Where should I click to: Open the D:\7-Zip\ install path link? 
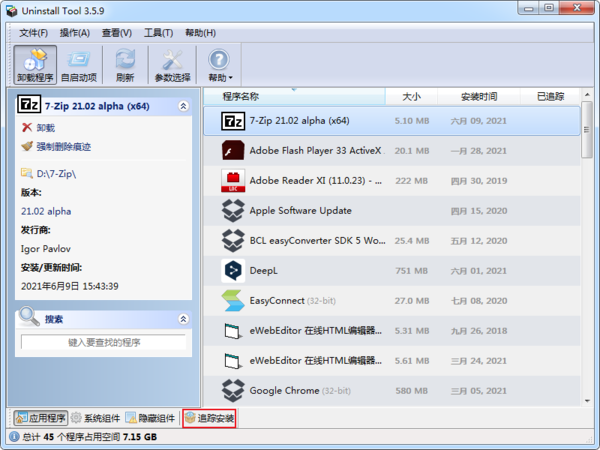[x=56, y=174]
